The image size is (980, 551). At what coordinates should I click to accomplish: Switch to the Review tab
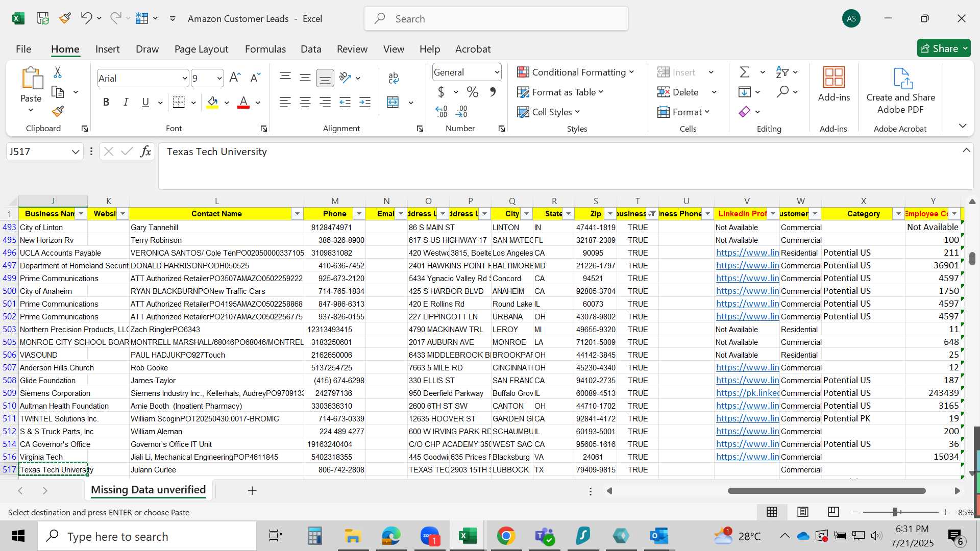352,49
